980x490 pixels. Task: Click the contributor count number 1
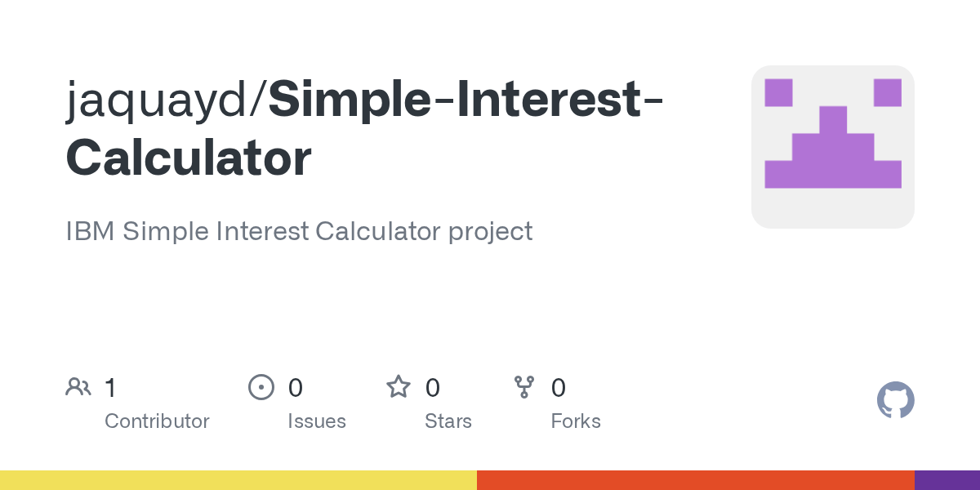(x=110, y=387)
